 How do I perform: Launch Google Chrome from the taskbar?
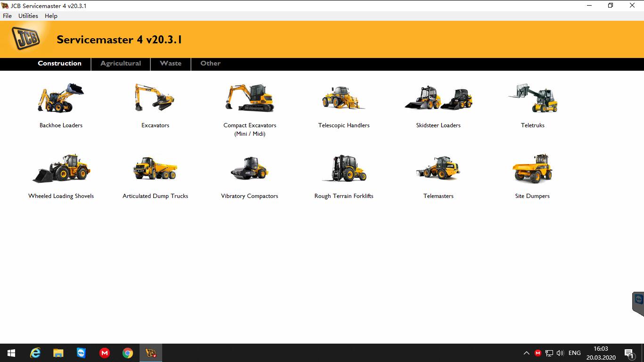(x=127, y=353)
